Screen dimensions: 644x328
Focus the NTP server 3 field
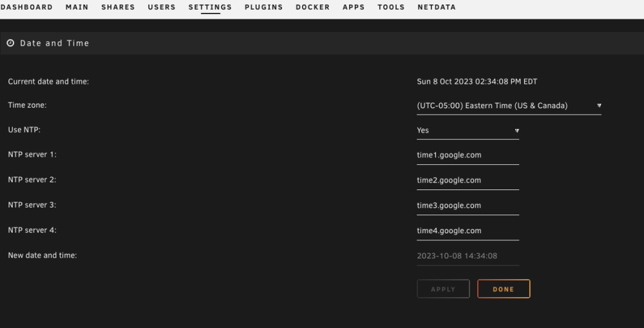coord(468,206)
